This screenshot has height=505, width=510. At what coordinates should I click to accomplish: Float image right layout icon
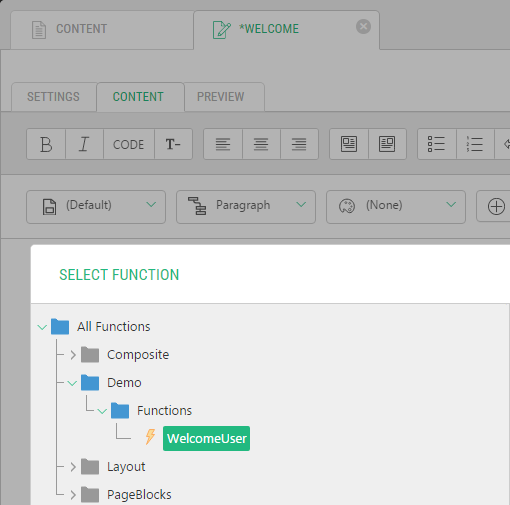click(x=387, y=144)
